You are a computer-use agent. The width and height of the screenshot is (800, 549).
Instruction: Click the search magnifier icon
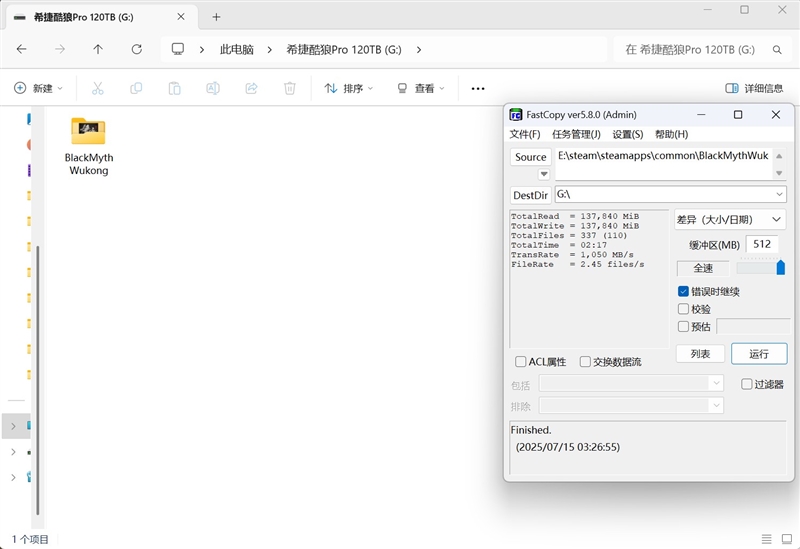pyautogui.click(x=777, y=49)
